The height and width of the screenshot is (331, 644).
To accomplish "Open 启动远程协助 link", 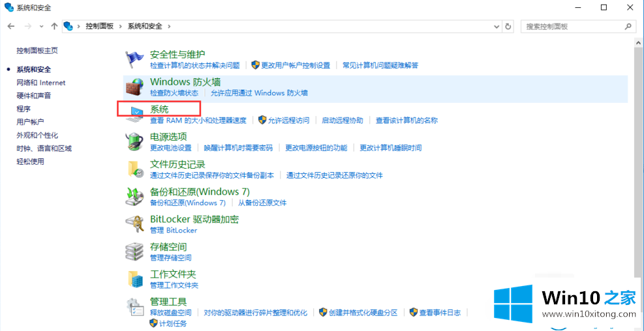I will pyautogui.click(x=343, y=120).
